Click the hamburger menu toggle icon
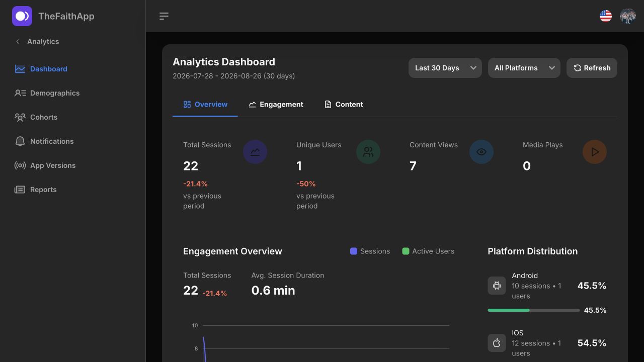644x362 pixels. coord(164,16)
